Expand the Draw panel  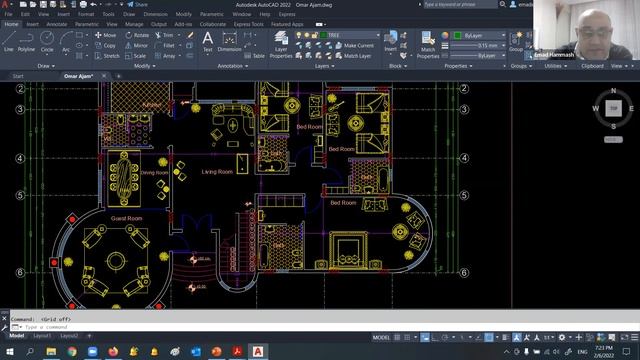[x=46, y=66]
